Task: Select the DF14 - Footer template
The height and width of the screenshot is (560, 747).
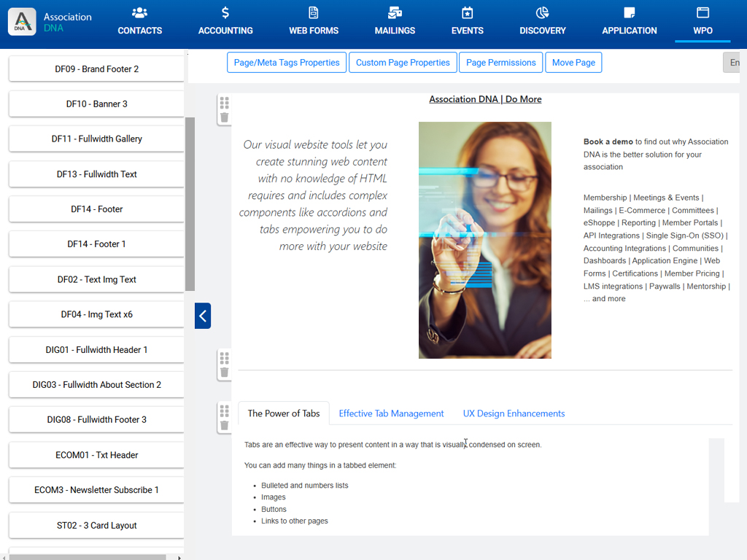Action: [97, 209]
